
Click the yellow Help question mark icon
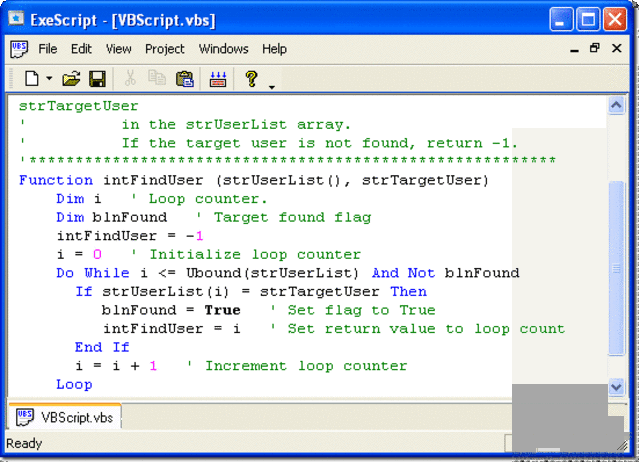(x=251, y=78)
